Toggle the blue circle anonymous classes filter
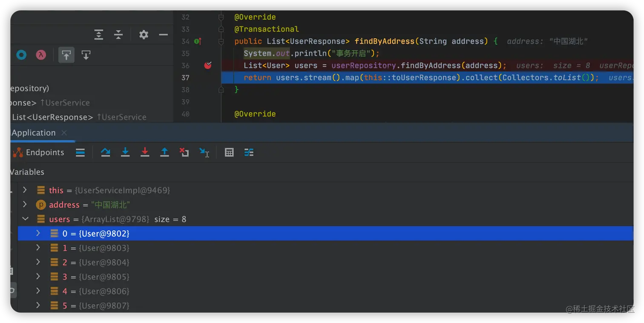 (21, 55)
